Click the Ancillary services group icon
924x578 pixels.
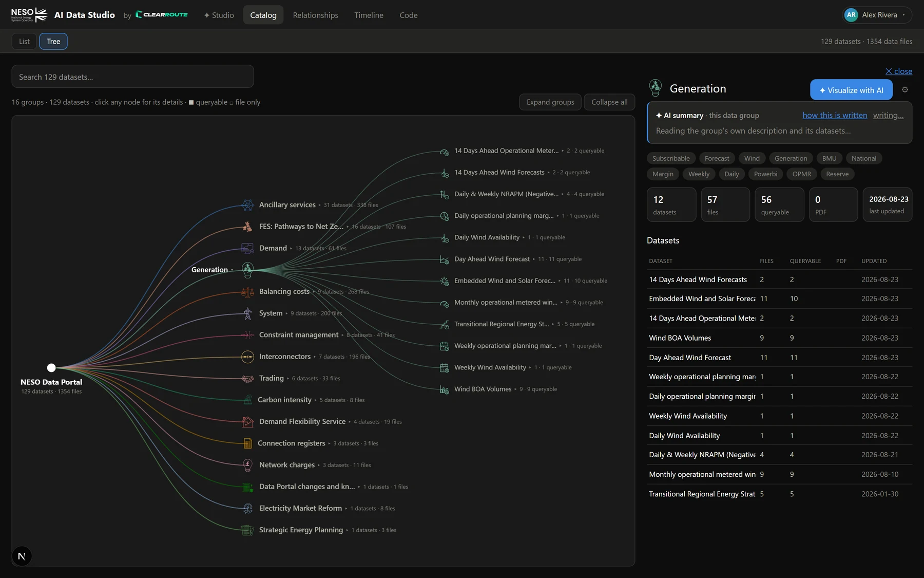[247, 205]
